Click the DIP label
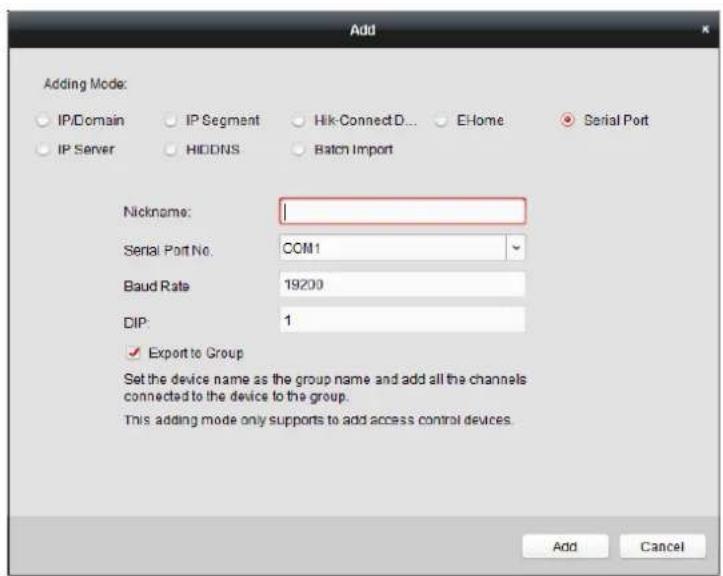Viewport: 723px width, 576px height. click(x=136, y=322)
